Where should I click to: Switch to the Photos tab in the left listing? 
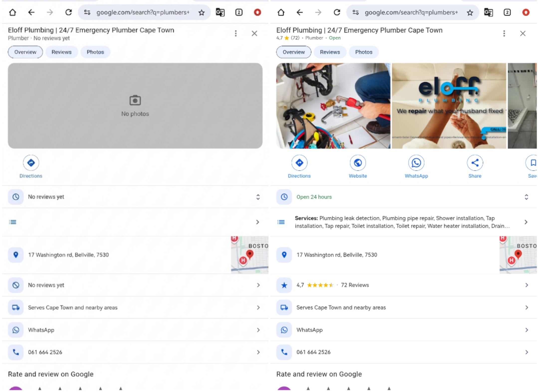click(95, 52)
